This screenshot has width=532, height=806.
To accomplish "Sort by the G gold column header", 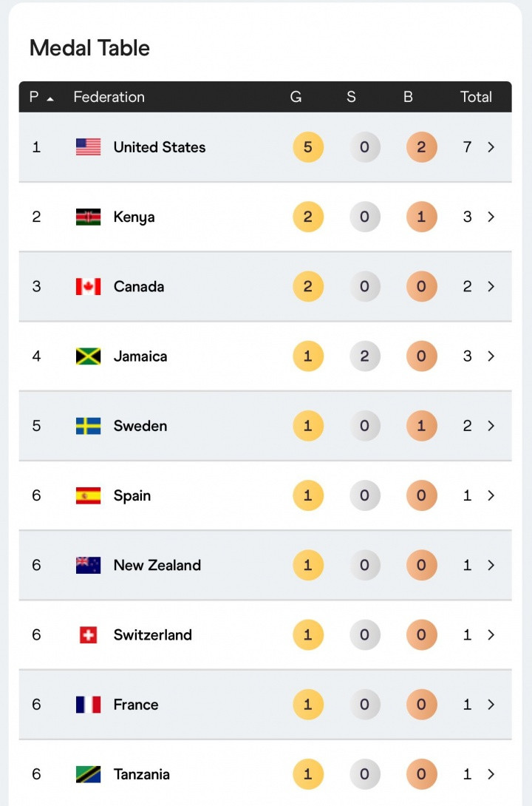I will pyautogui.click(x=296, y=97).
